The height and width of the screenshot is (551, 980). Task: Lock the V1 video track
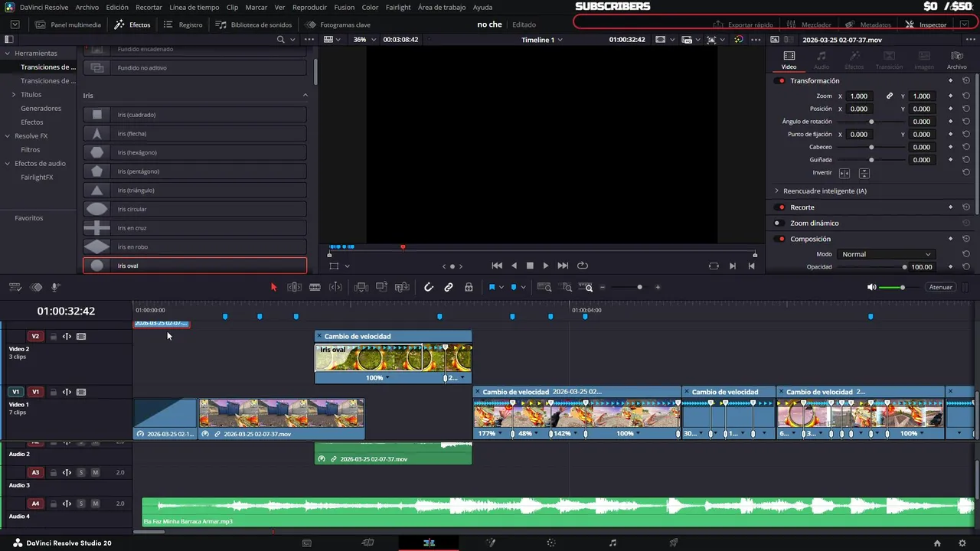(54, 392)
